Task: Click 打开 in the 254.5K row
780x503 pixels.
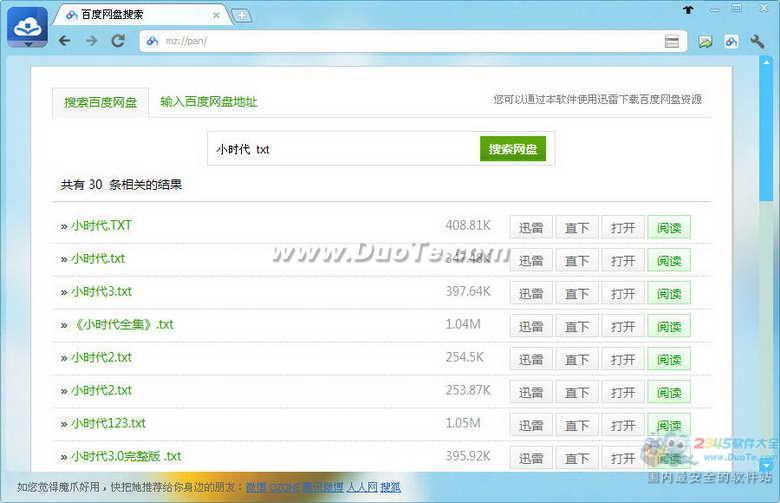Action: click(623, 359)
